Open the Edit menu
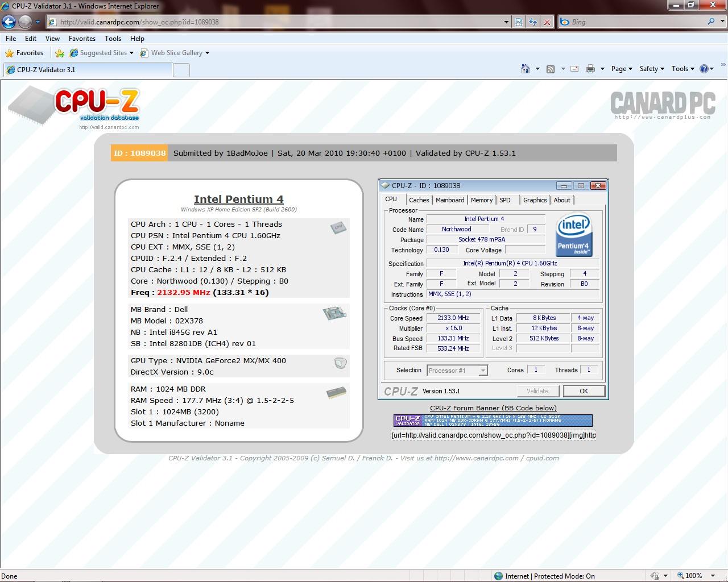The width and height of the screenshot is (728, 582). (31, 39)
